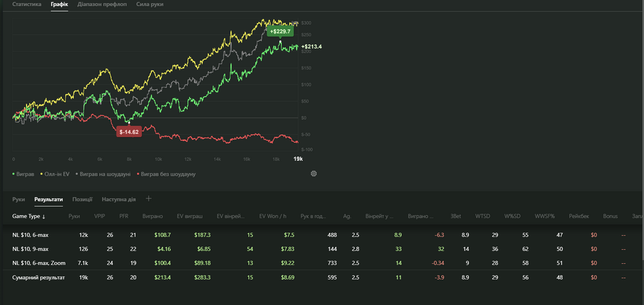This screenshot has width=644, height=305.
Task: Toggle Виграв на шоудауні legend line
Action: [103, 174]
